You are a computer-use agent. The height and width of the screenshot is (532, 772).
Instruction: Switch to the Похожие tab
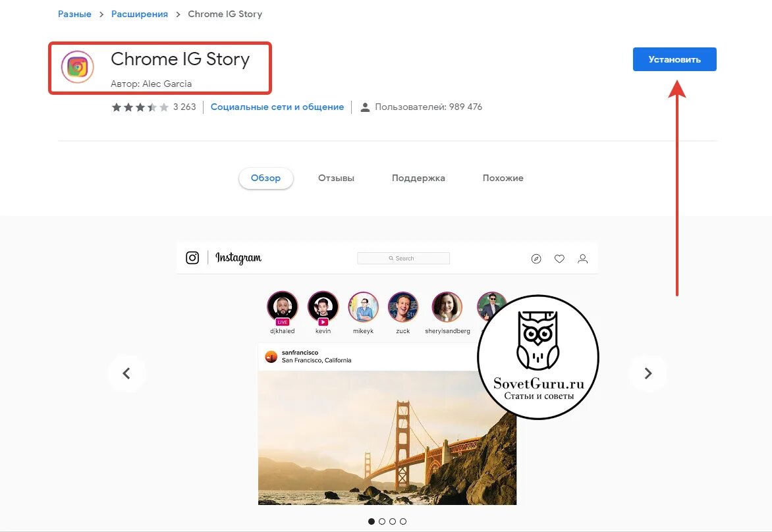(x=503, y=178)
